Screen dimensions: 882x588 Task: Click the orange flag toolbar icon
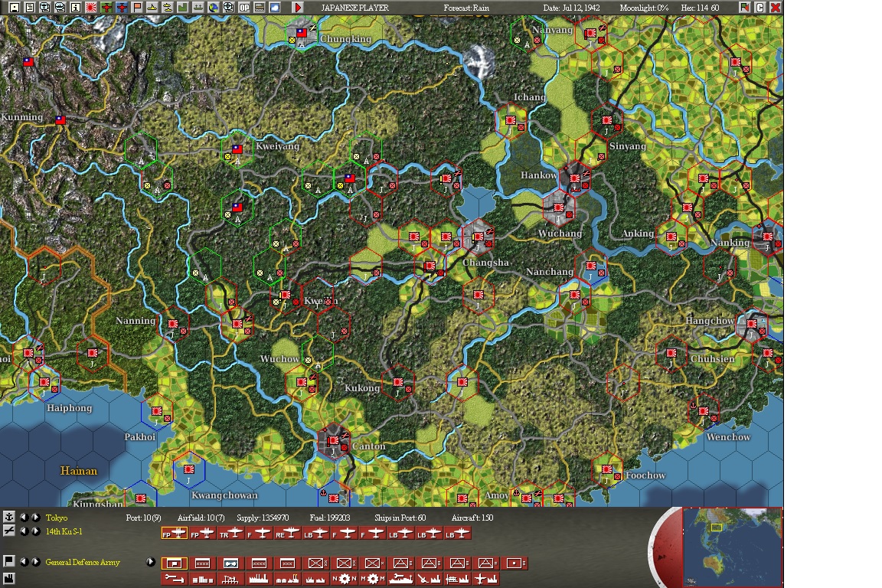tap(137, 8)
